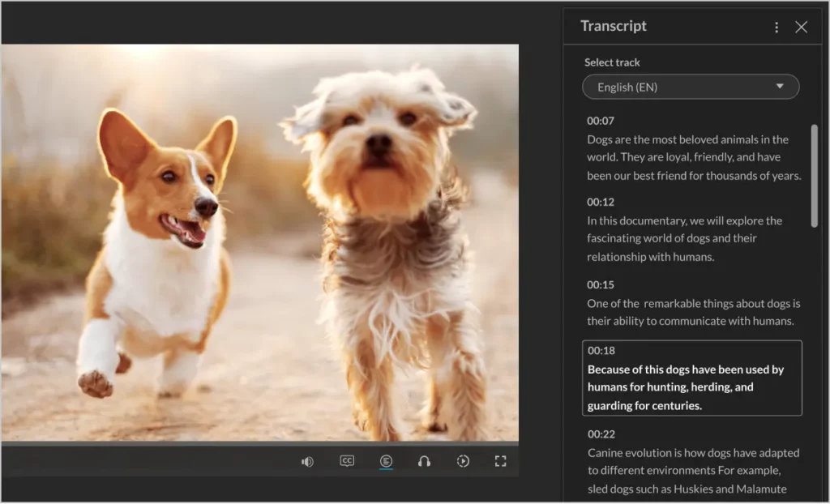830x504 pixels.
Task: Toggle closed captions with the CC icon
Action: [347, 461]
